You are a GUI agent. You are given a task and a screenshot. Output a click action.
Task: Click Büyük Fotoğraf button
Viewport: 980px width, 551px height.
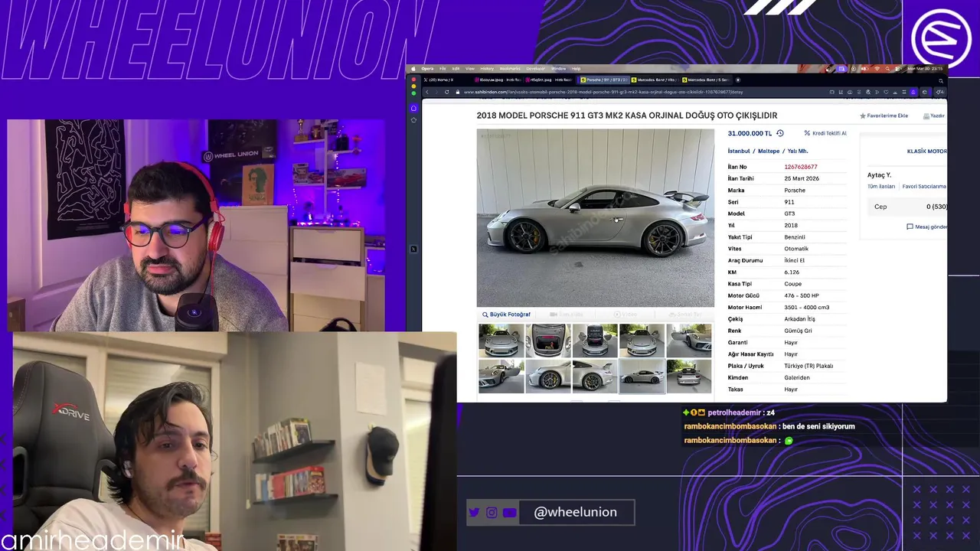pyautogui.click(x=506, y=315)
